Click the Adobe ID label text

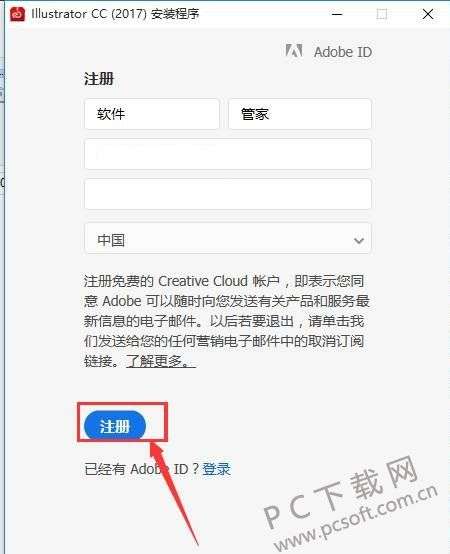point(343,52)
